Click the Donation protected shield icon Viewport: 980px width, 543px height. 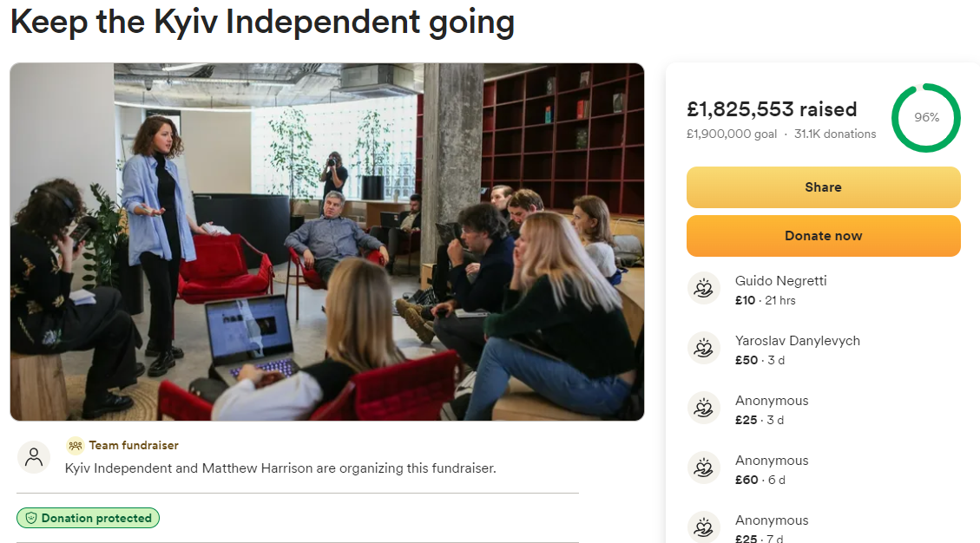pyautogui.click(x=31, y=519)
